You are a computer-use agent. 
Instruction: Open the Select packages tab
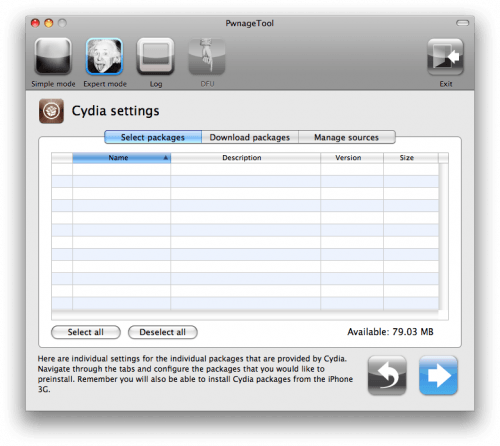point(153,137)
